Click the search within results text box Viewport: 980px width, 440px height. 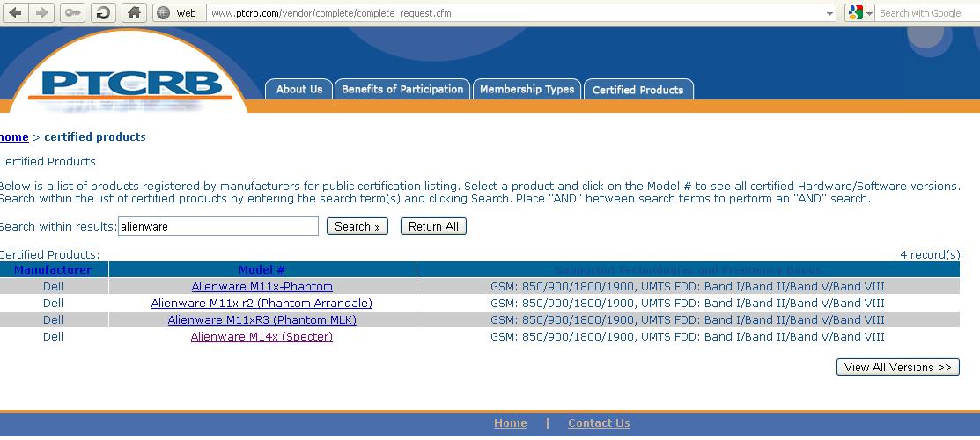point(218,226)
